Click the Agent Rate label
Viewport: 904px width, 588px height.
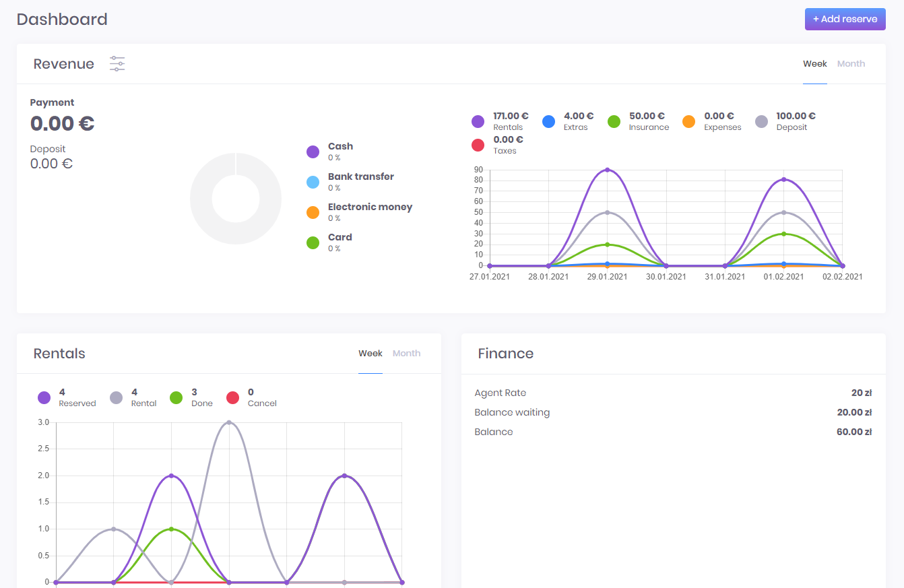point(501,393)
